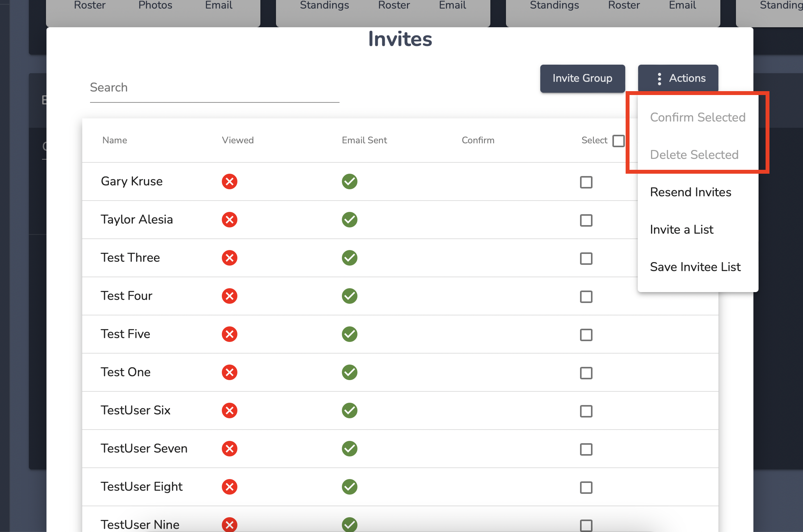This screenshot has height=532, width=803.
Task: Click the name Test One
Action: 126,372
